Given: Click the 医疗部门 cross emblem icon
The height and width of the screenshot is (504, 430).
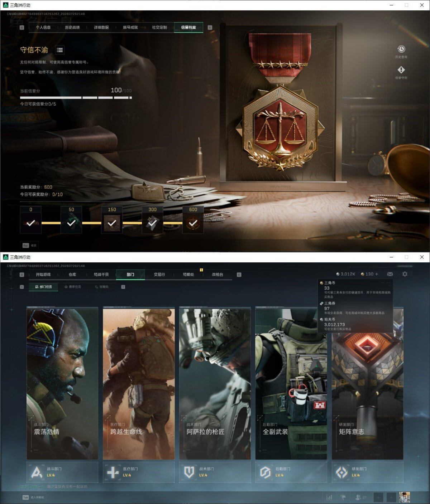Looking at the screenshot, I should [113, 472].
